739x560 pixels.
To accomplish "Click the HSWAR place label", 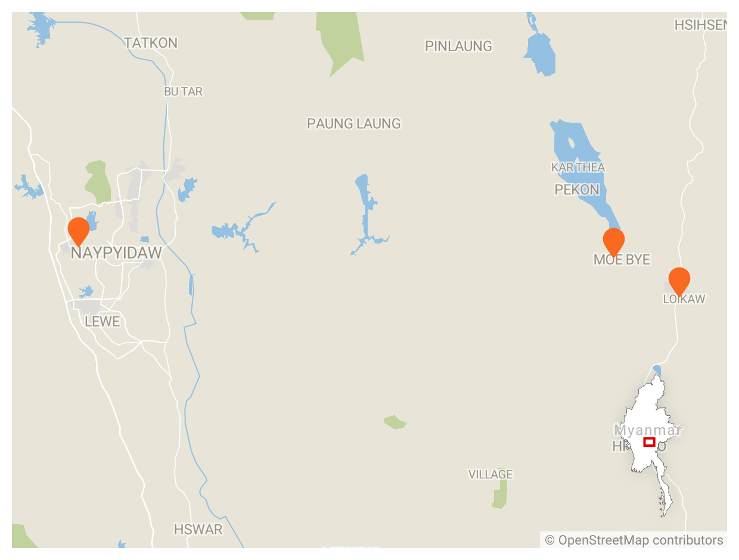I will 198,529.
